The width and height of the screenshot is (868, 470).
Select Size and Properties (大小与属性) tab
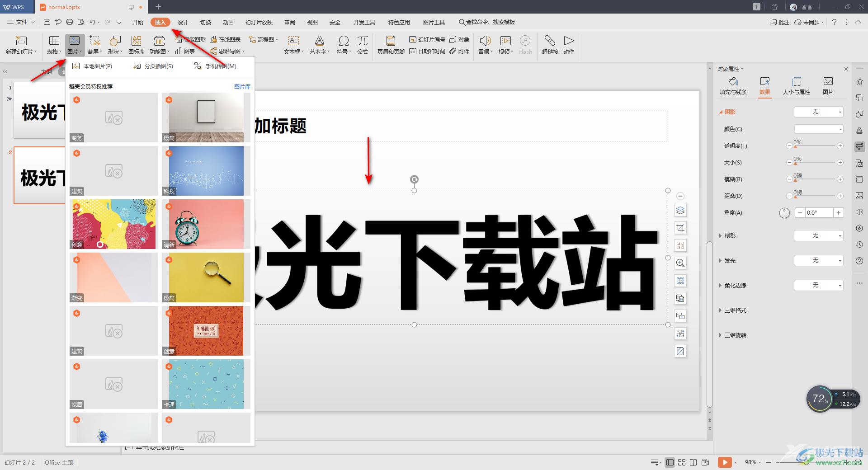[x=796, y=86]
